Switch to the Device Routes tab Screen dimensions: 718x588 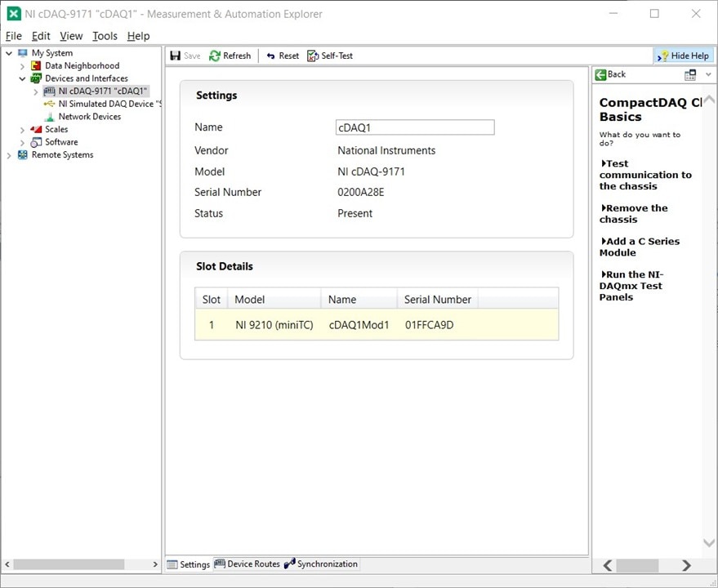point(247,564)
